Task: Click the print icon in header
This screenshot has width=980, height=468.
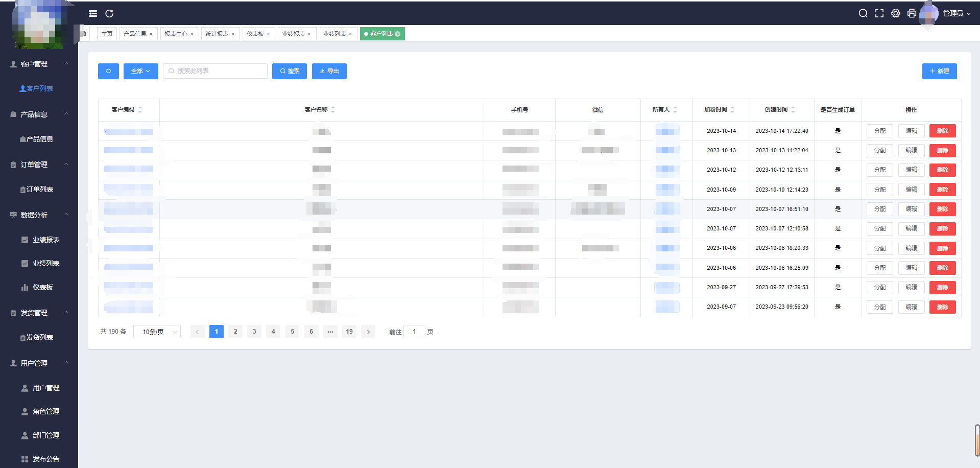Action: pyautogui.click(x=912, y=13)
